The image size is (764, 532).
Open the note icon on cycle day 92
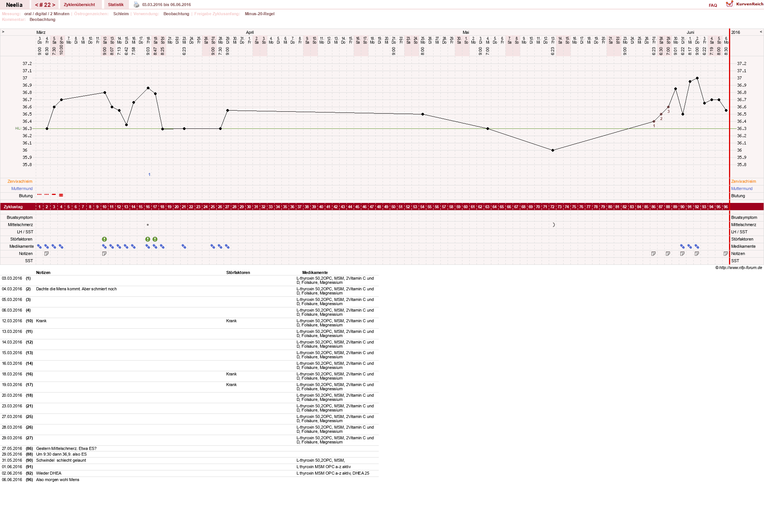pos(697,253)
